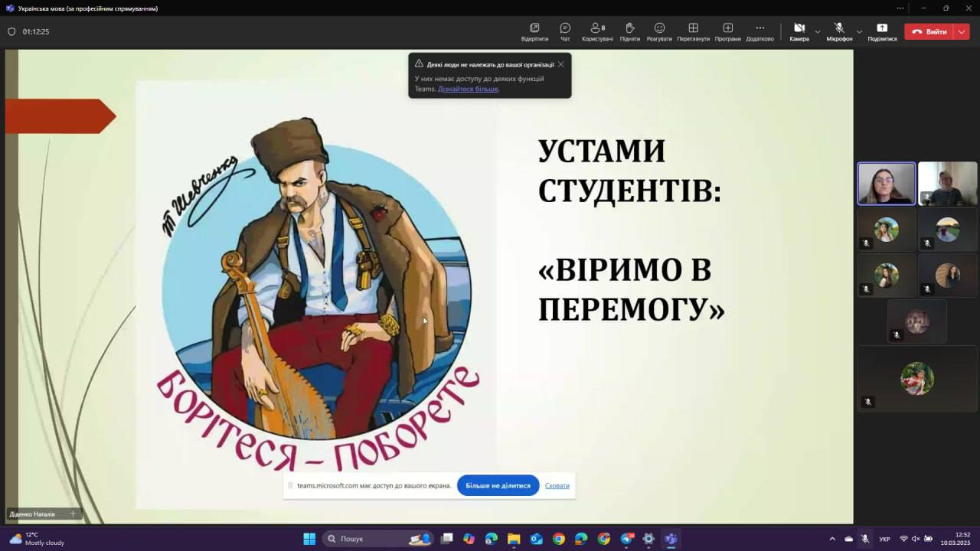The width and height of the screenshot is (980, 551).
Task: Open the Chat (Чат) panel
Action: click(565, 31)
